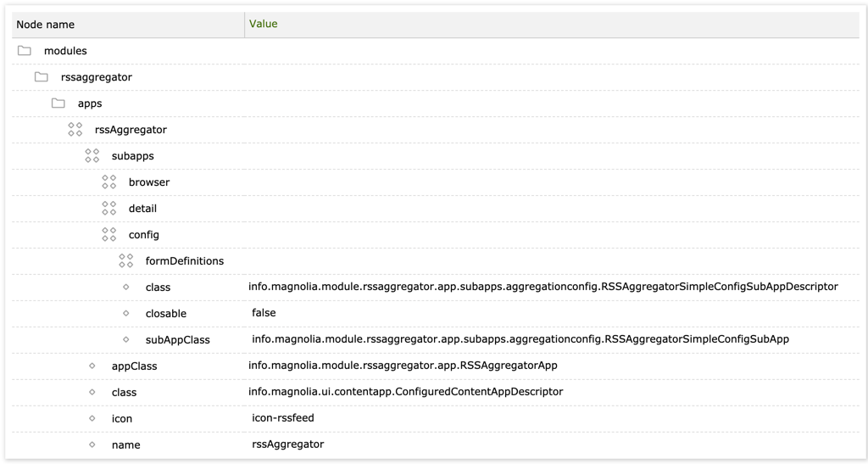Select the rssaggregator folder label
The height and width of the screenshot is (464, 868).
click(97, 77)
